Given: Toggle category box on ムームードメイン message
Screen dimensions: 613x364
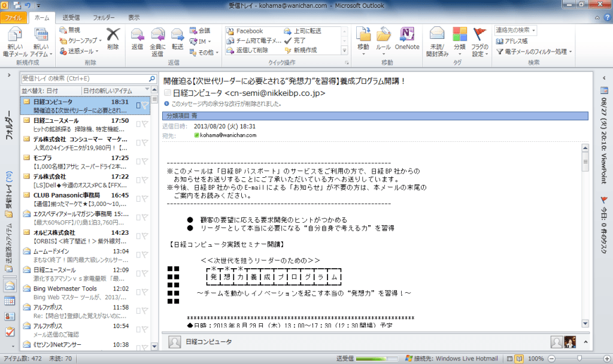Looking at the screenshot, I should (x=138, y=254).
